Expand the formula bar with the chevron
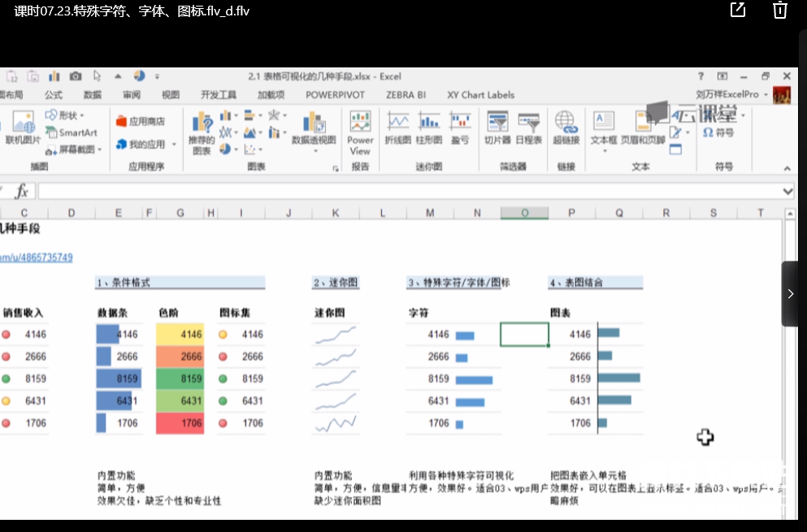This screenshot has height=532, width=807. pos(787,191)
